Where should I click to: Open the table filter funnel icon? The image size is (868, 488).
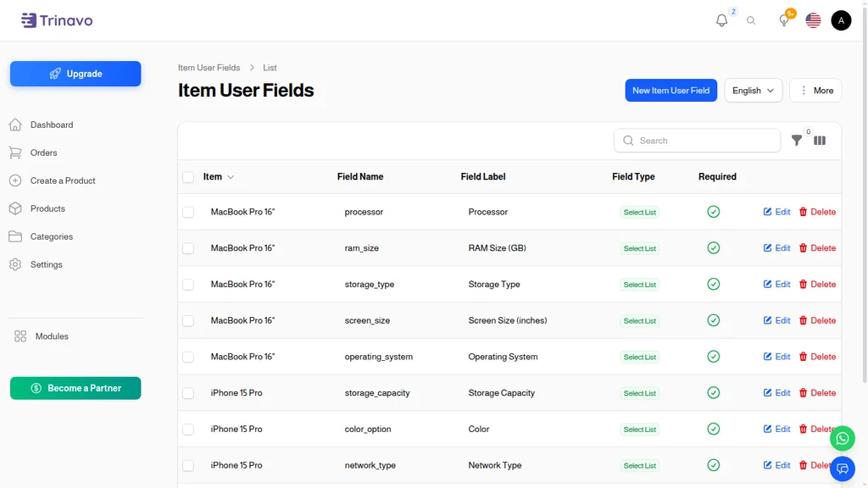click(x=796, y=141)
